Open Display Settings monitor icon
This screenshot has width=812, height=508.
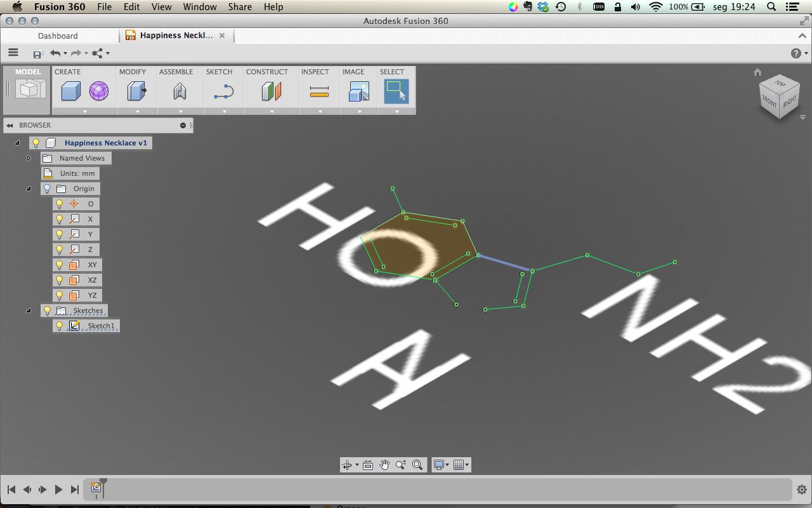(x=438, y=465)
